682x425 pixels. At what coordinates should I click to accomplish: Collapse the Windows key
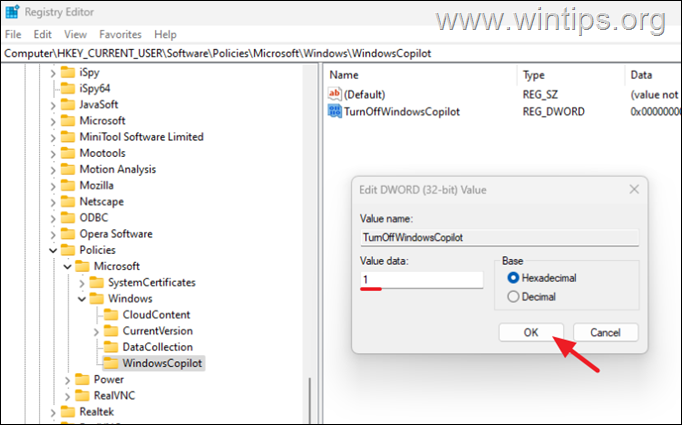click(82, 299)
